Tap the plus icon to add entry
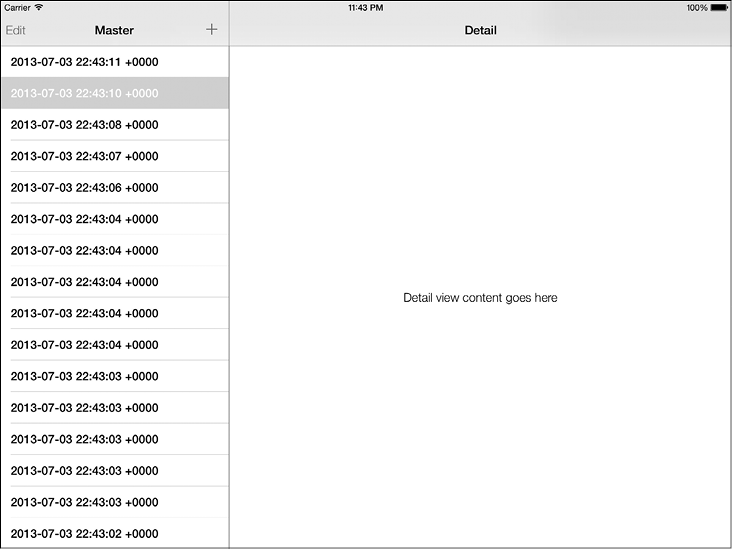The width and height of the screenshot is (732, 549). click(211, 30)
